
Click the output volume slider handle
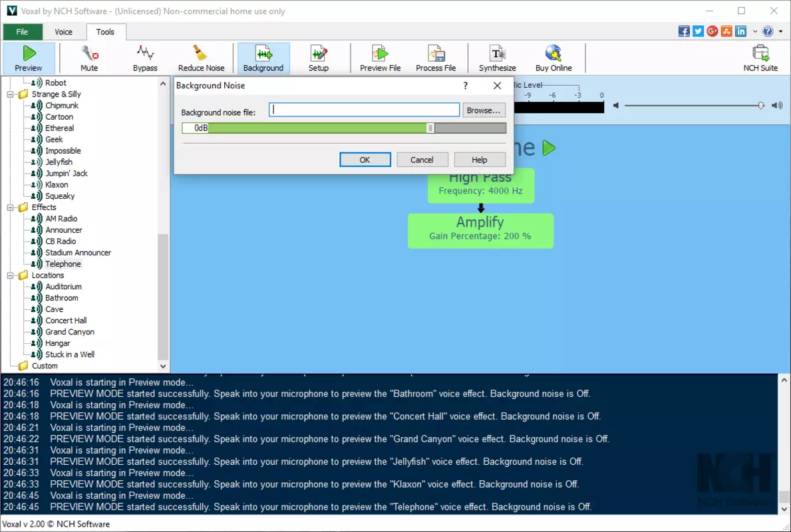click(x=761, y=105)
